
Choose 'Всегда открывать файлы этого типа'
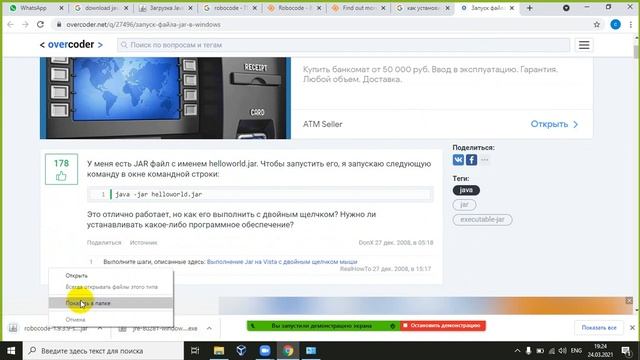click(111, 287)
